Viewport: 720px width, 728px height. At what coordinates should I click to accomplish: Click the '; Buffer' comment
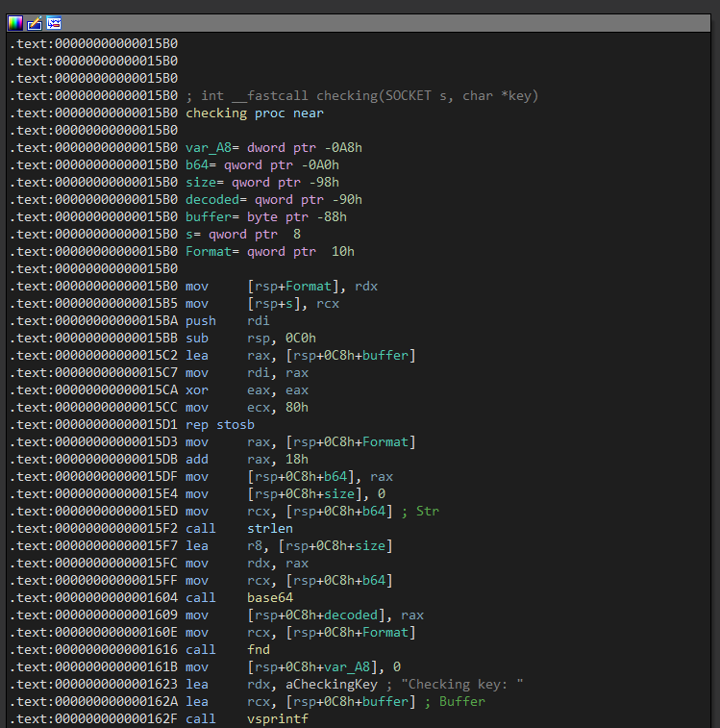(455, 701)
